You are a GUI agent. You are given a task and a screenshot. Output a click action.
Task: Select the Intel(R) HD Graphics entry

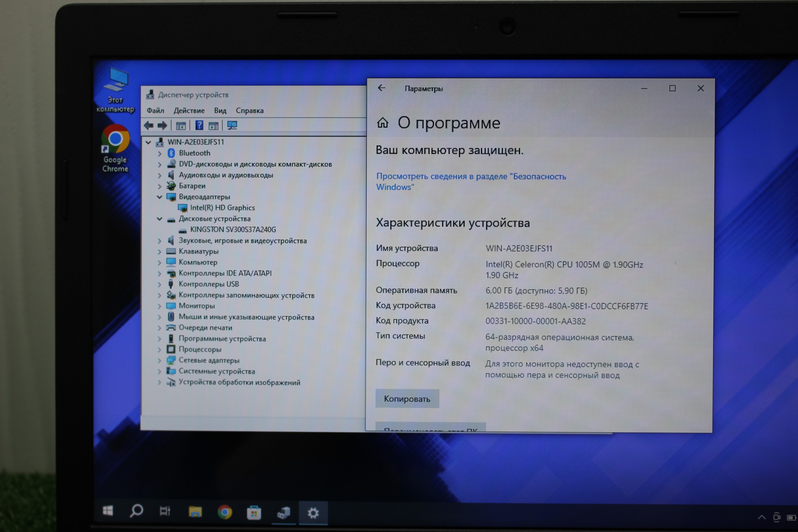pos(222,208)
